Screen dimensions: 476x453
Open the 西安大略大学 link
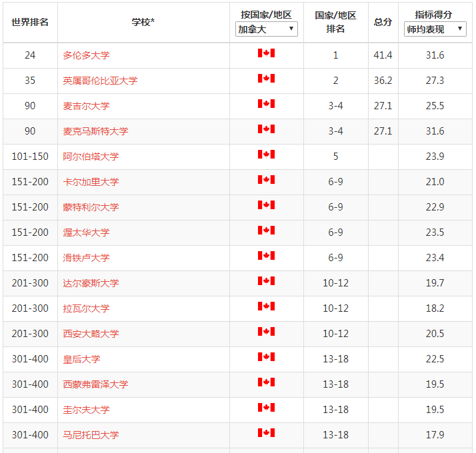[x=91, y=334]
